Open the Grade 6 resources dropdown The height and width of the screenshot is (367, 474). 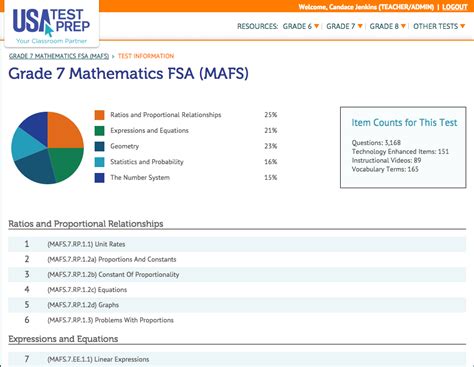301,26
